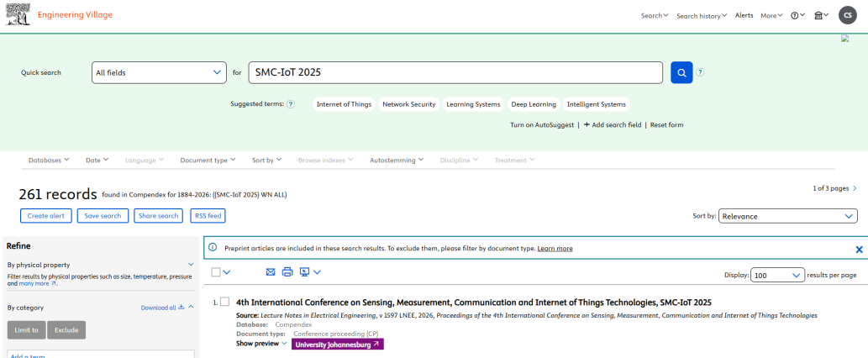
Task: Click the RSS feed button
Action: [x=208, y=216]
